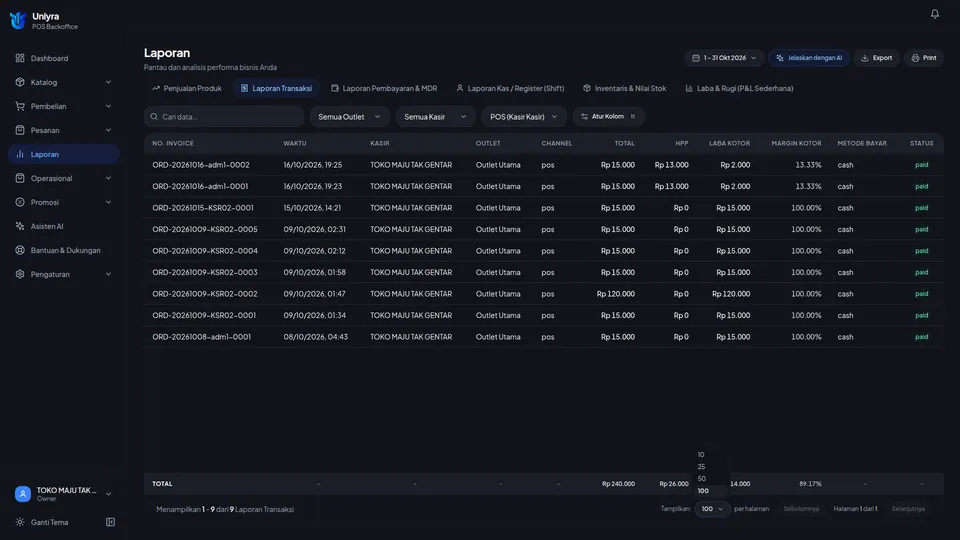
Task: Click the NO. INVOICE column header
Action: tap(173, 143)
